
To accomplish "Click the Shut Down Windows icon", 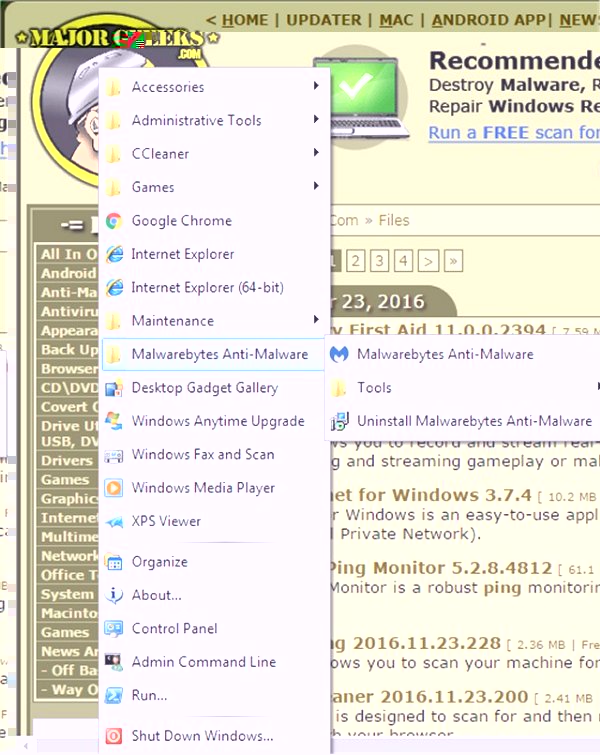I will [114, 736].
